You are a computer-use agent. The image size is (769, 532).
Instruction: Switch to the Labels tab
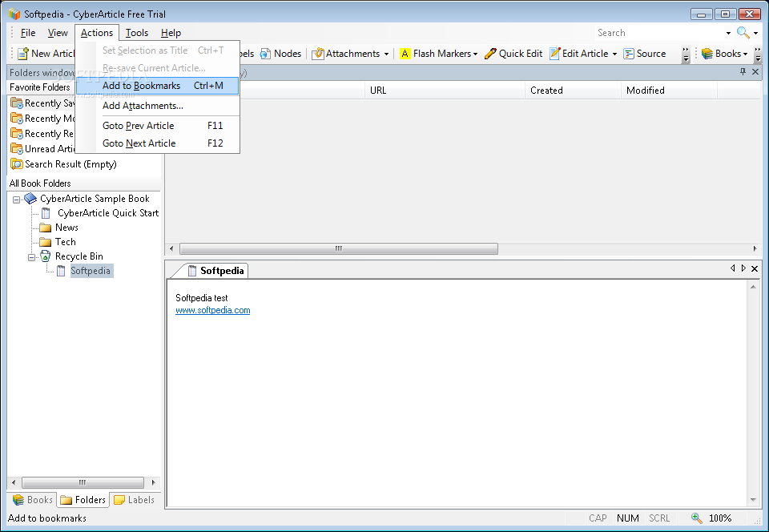pyautogui.click(x=134, y=500)
